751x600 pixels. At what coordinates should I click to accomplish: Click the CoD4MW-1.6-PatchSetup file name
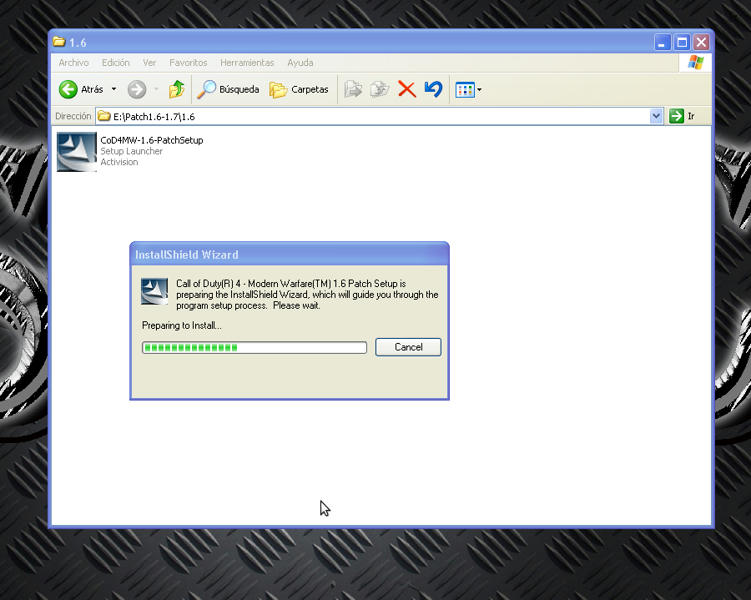[152, 140]
